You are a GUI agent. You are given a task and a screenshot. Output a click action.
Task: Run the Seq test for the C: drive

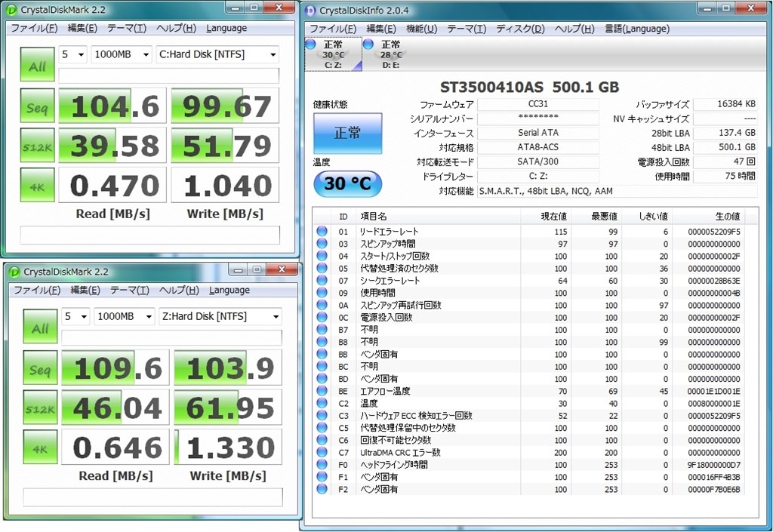click(37, 107)
